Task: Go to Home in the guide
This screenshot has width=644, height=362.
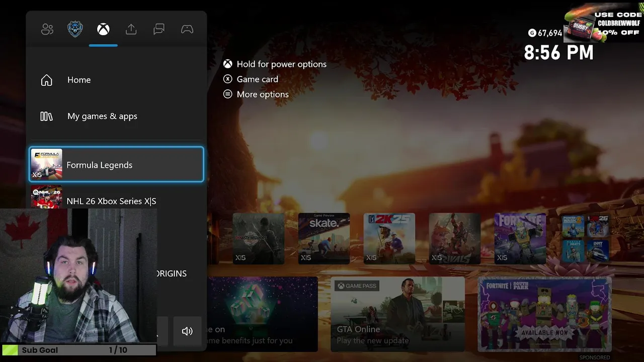Action: tap(116, 80)
